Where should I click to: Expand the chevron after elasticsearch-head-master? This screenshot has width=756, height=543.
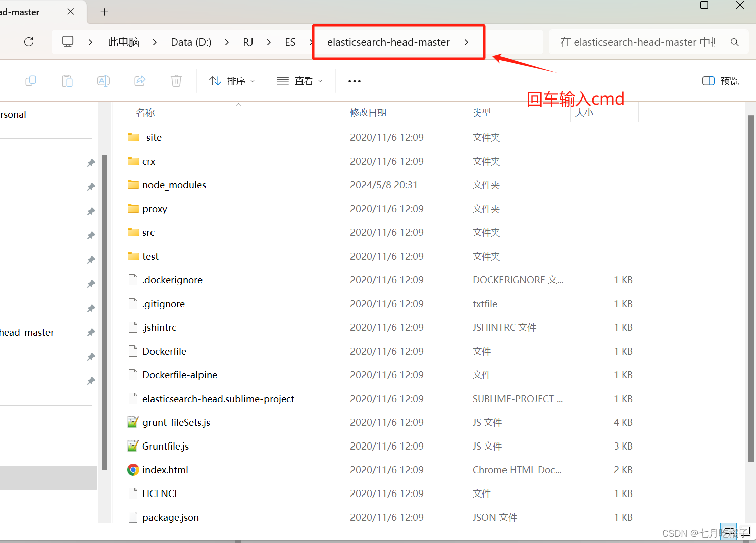pos(466,42)
